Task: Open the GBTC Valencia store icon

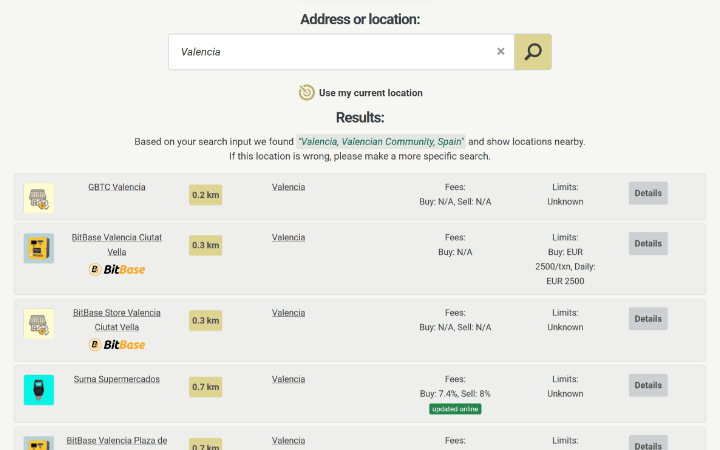Action: click(x=39, y=198)
